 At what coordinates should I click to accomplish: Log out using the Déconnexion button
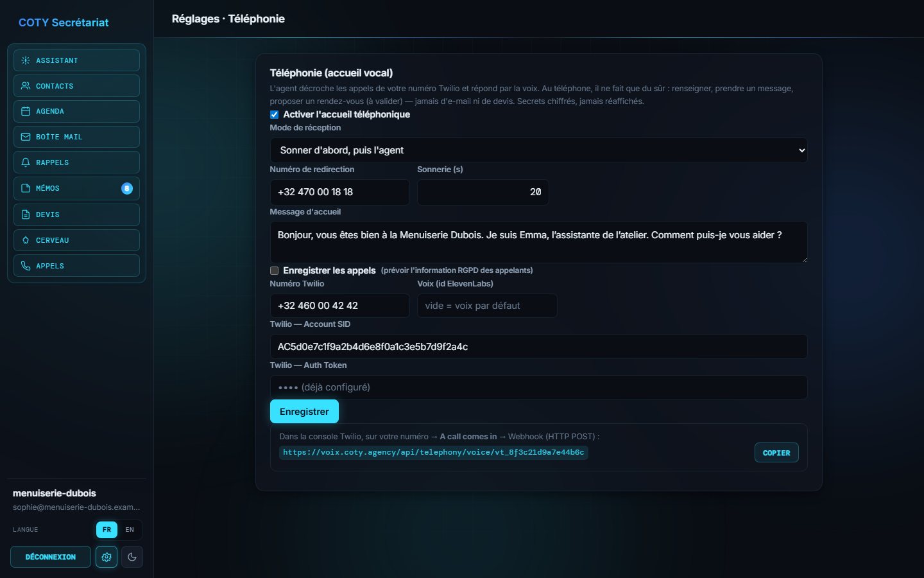pos(51,557)
